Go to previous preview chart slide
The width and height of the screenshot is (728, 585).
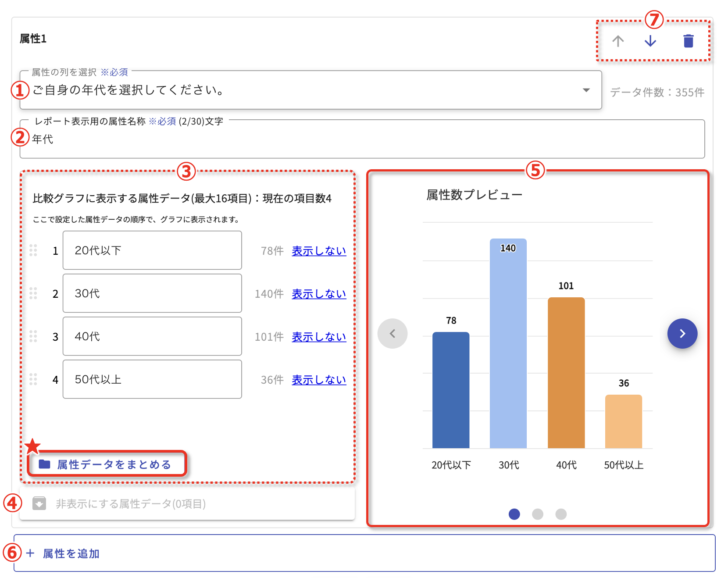[393, 334]
